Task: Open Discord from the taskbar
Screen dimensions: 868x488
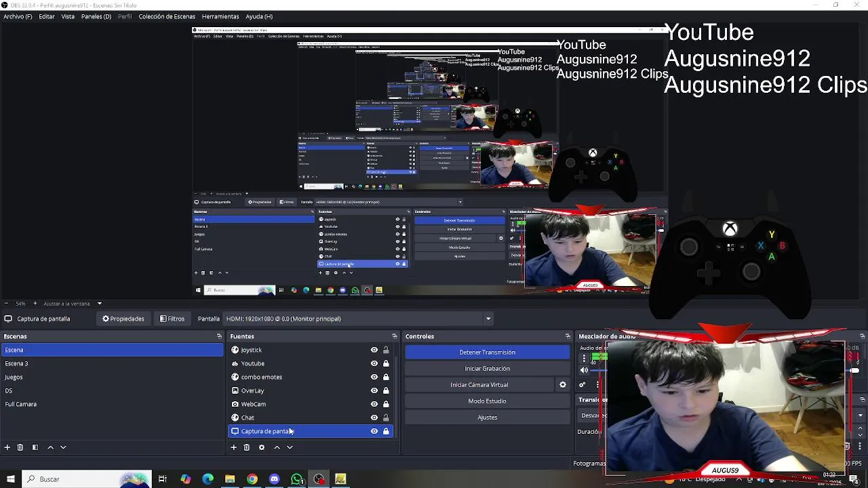Action: pos(274,479)
